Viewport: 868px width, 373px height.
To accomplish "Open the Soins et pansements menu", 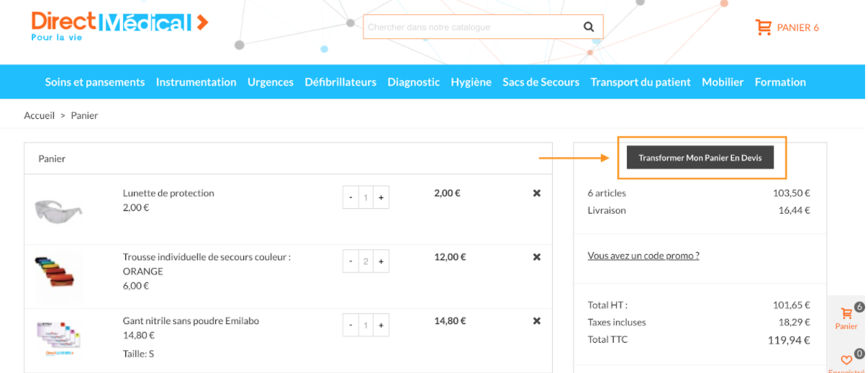I will tap(95, 82).
